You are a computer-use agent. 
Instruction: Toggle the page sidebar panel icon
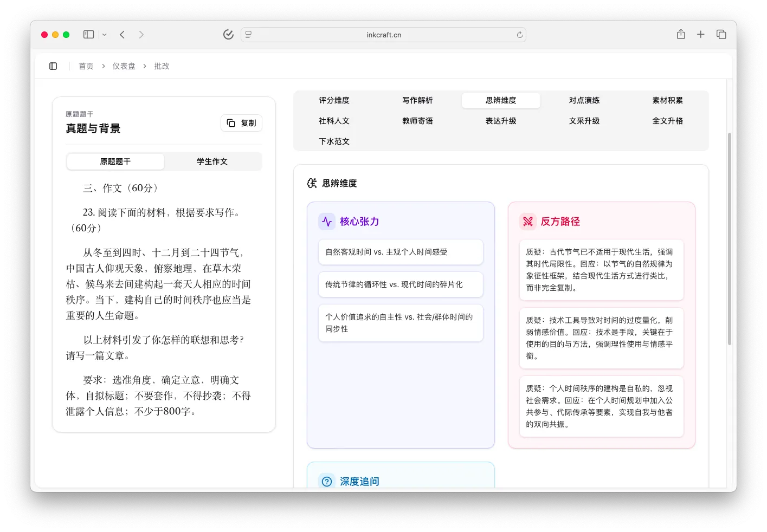(53, 66)
